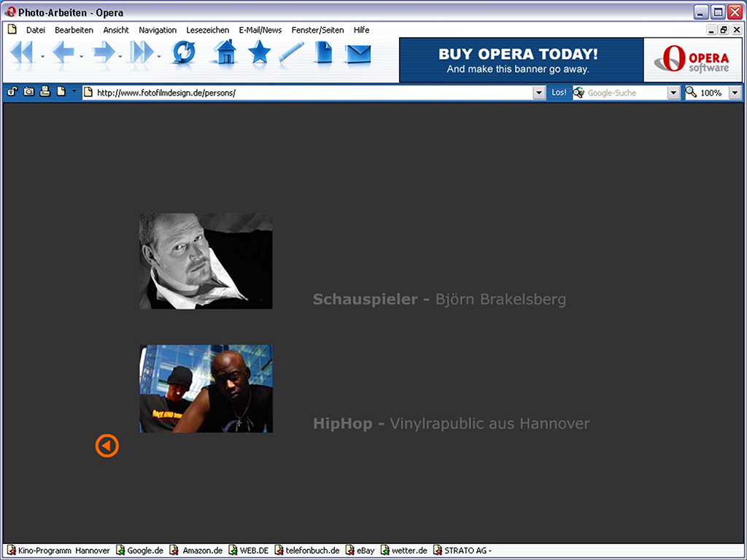The image size is (747, 560).
Task: Open the Back history dropdown arrow
Action: pos(82,57)
